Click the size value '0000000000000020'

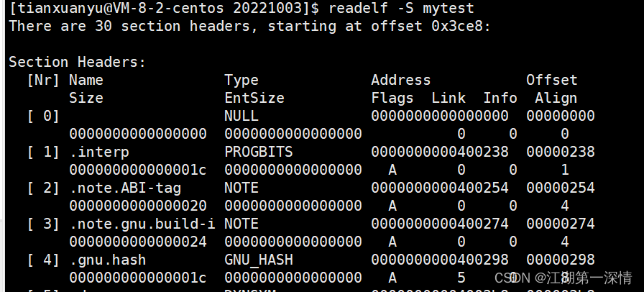click(x=137, y=206)
